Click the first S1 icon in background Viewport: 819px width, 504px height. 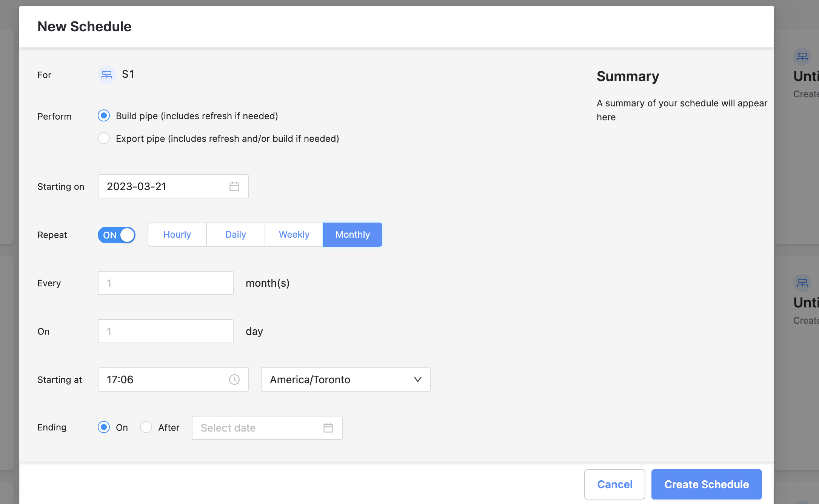(803, 57)
